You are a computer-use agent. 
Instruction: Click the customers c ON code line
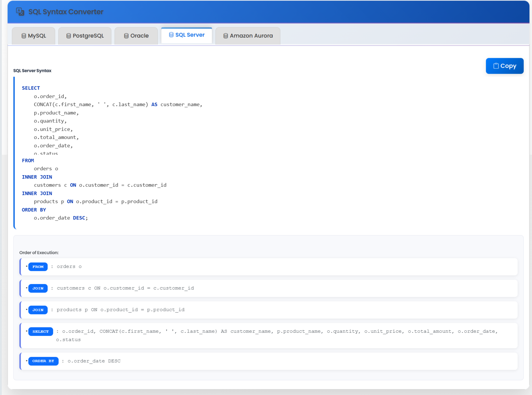click(x=100, y=185)
